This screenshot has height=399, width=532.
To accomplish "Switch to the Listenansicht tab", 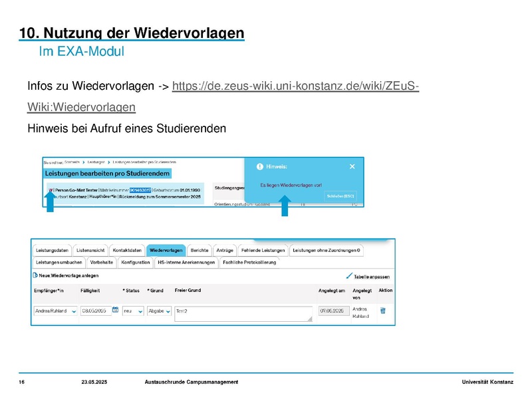I will pos(90,251).
